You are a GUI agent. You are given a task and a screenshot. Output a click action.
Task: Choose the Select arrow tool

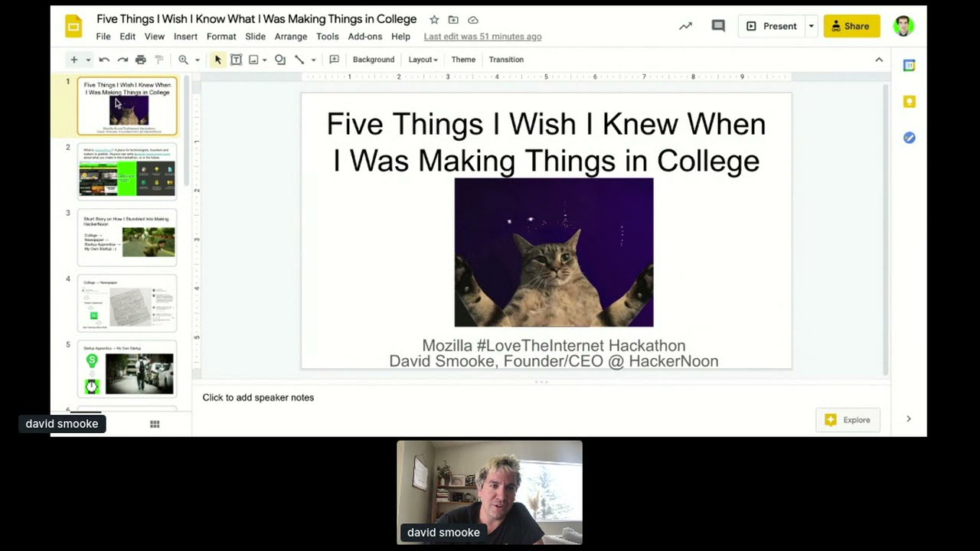pyautogui.click(x=217, y=60)
